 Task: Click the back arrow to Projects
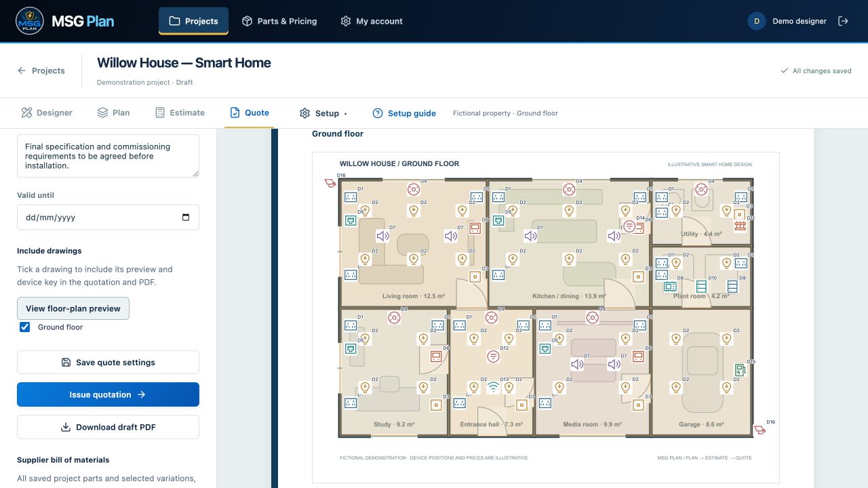pyautogui.click(x=22, y=70)
